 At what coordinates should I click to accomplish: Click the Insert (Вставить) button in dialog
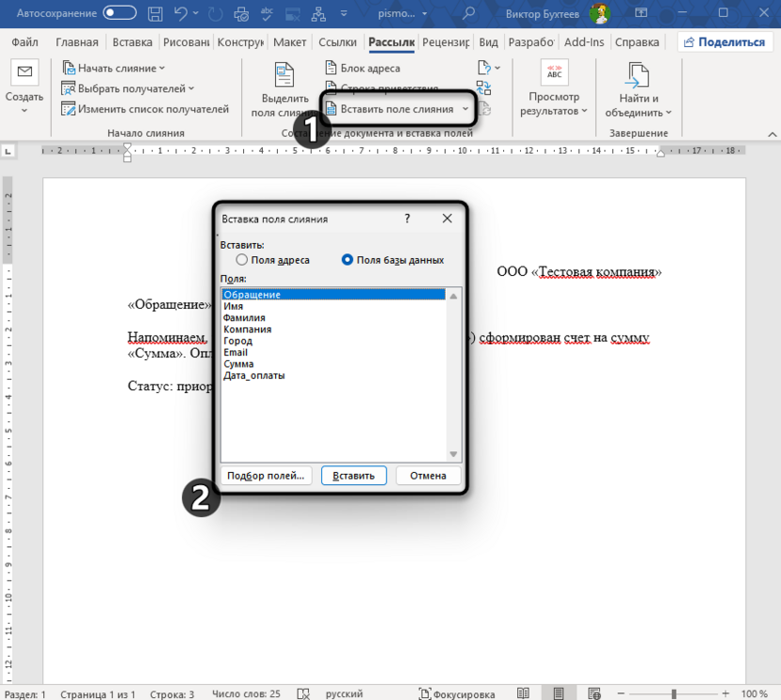354,476
